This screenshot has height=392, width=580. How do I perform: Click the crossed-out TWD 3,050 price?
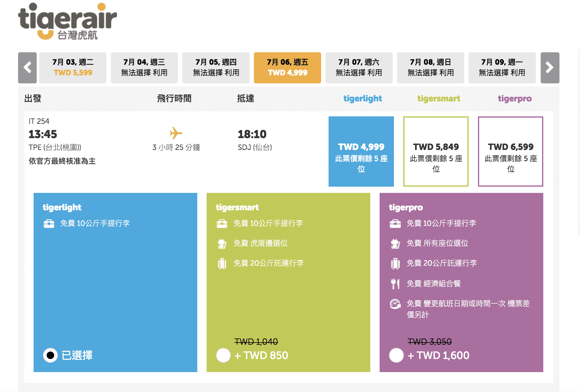429,342
